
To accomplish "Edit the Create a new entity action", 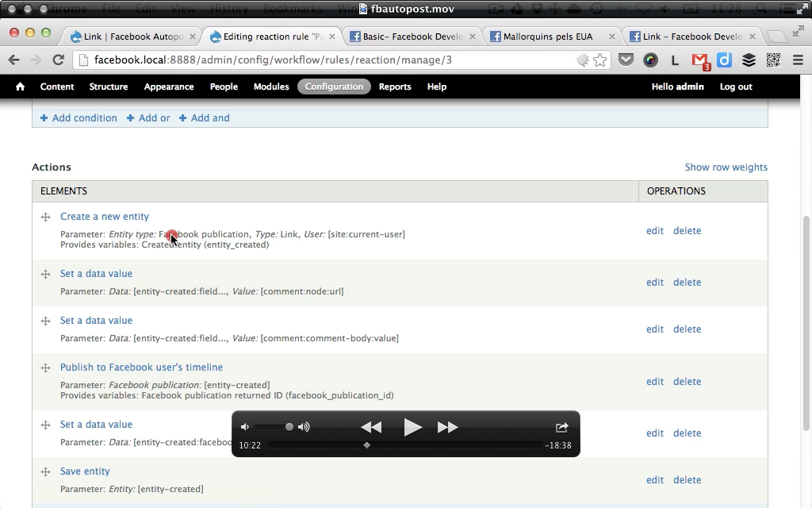I will (654, 231).
